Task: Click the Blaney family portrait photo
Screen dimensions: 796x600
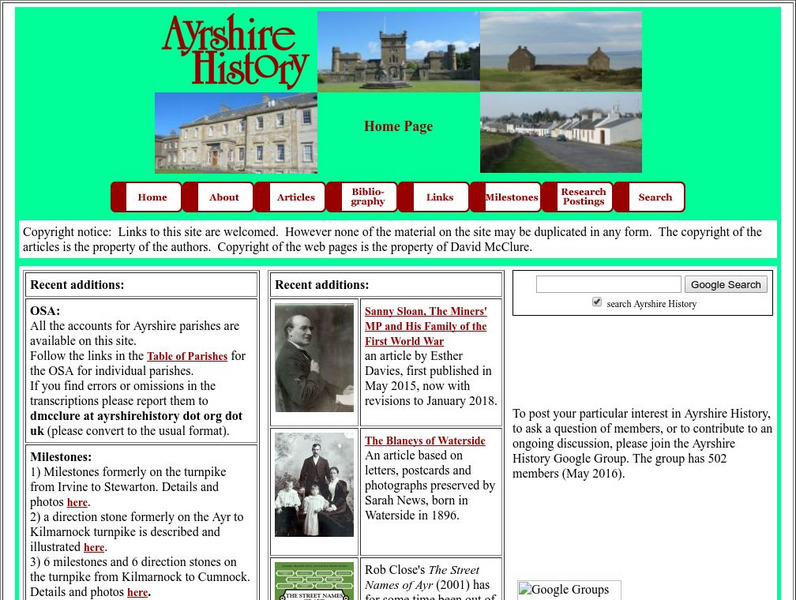Action: [314, 484]
